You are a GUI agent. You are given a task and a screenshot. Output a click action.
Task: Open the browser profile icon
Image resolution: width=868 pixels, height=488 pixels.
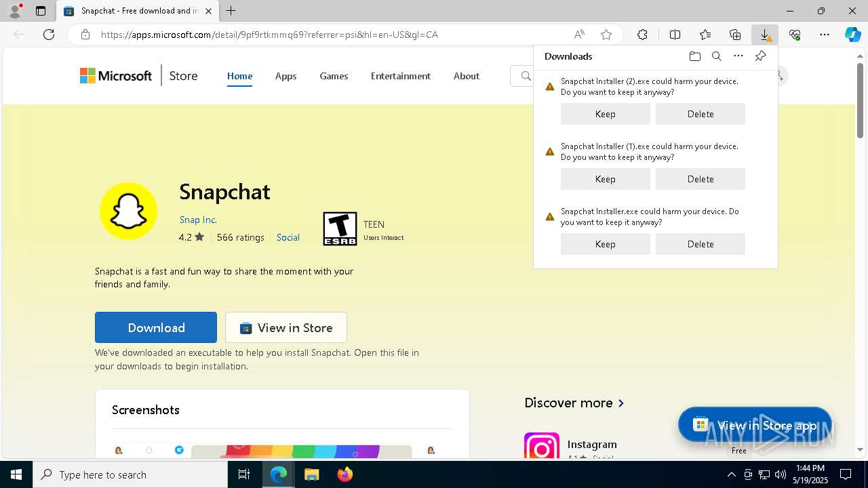tap(15, 11)
